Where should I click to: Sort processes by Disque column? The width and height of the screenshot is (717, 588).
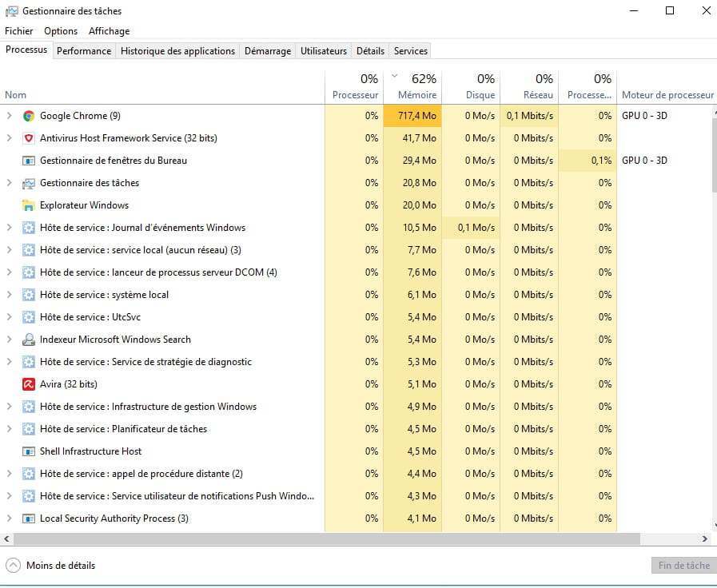[x=471, y=88]
